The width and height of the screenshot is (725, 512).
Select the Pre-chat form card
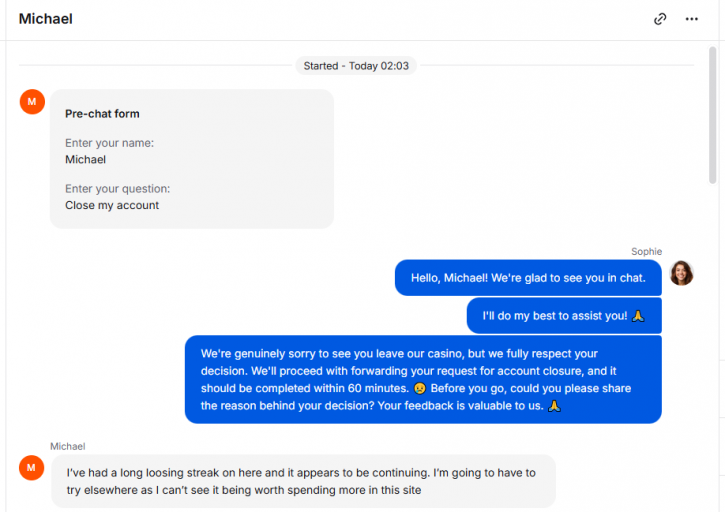[x=192, y=159]
